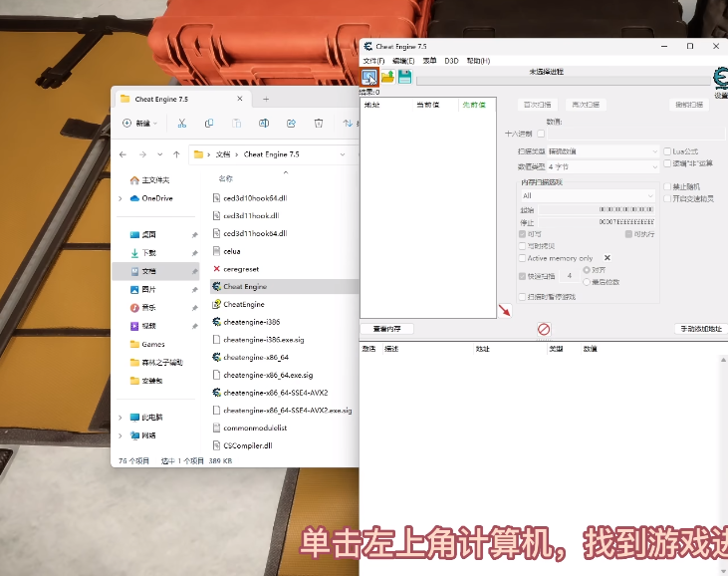Image resolution: width=728 pixels, height=576 pixels.
Task: Go back with Explorer's left arrow
Action: click(123, 154)
